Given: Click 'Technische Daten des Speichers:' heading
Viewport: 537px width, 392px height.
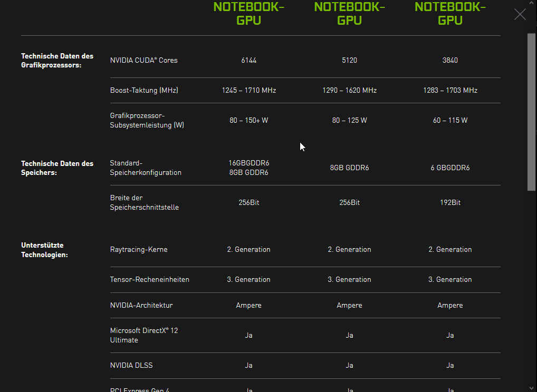Looking at the screenshot, I should (x=57, y=168).
